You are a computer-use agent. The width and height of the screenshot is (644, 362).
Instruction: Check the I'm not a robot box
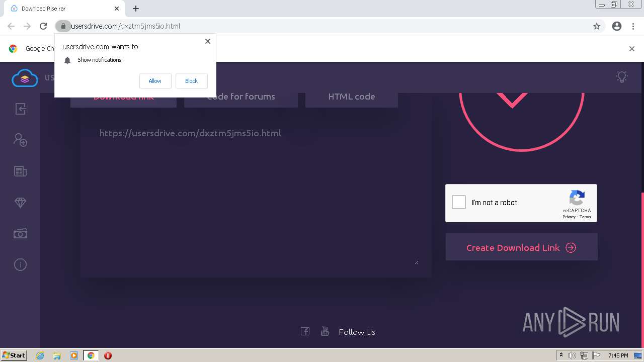click(459, 202)
